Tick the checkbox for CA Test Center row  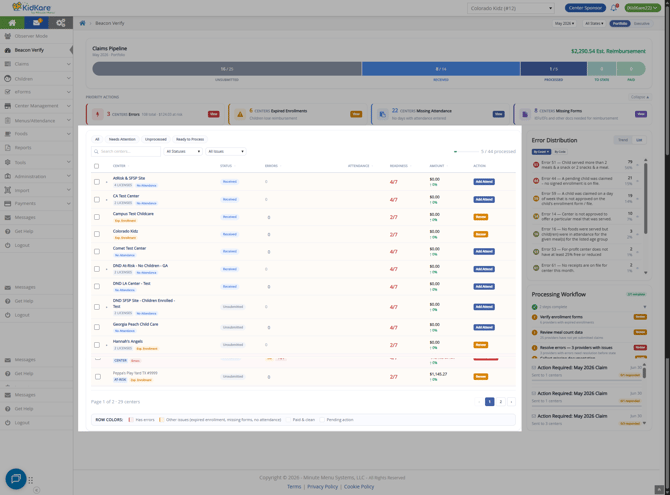coord(97,200)
